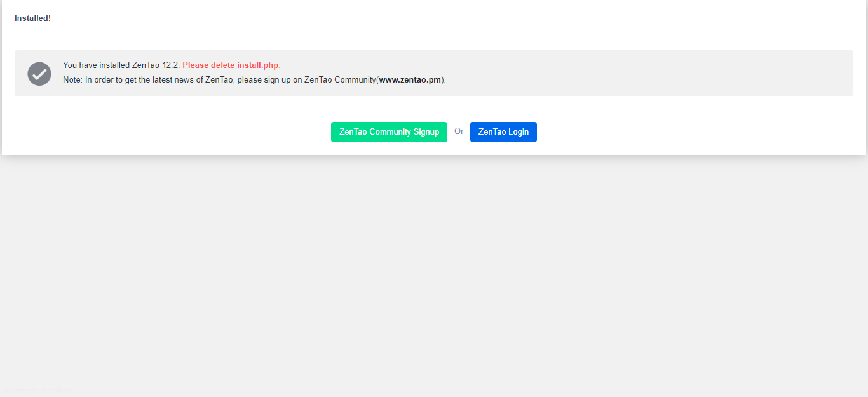Click the red 'Please delete install.php' warning

click(x=230, y=65)
